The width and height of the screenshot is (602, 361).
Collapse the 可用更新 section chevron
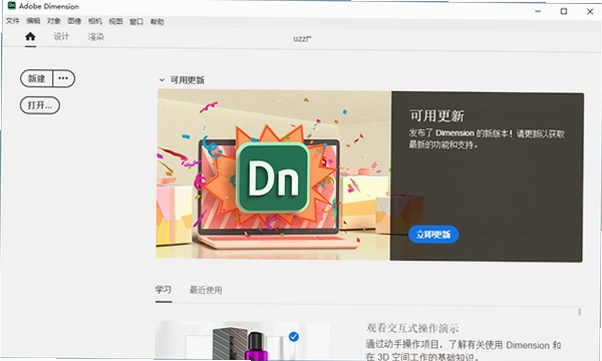tap(162, 80)
